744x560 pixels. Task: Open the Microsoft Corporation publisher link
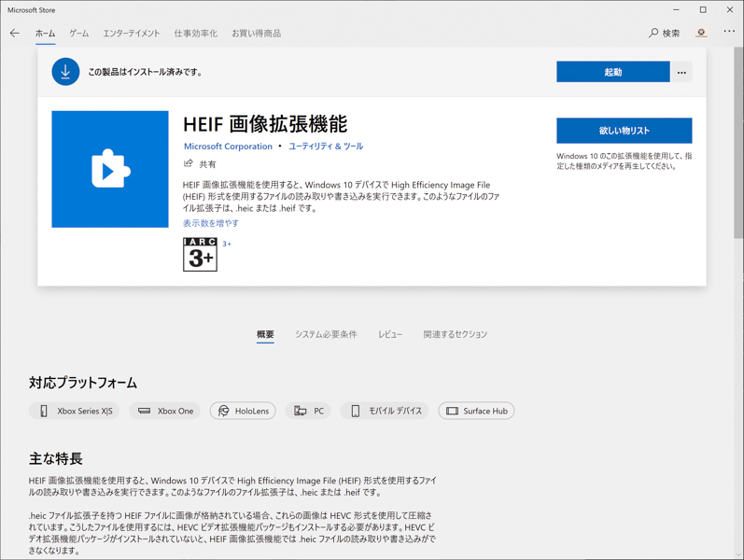pyautogui.click(x=228, y=147)
